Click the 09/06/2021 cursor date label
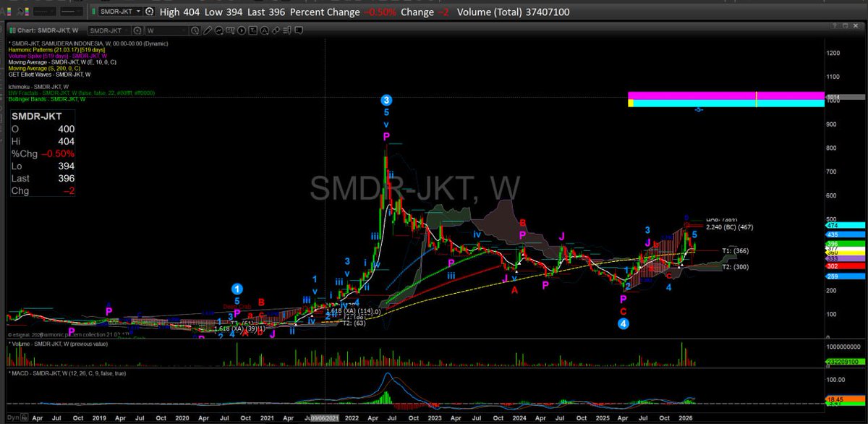 pos(323,417)
